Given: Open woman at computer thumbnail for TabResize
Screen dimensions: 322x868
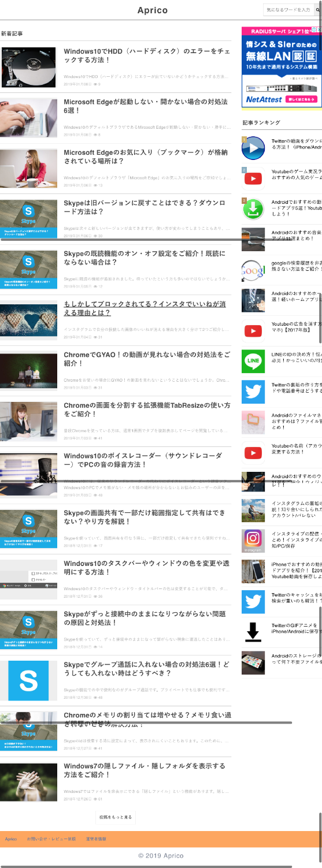Looking at the screenshot, I should click(28, 422).
